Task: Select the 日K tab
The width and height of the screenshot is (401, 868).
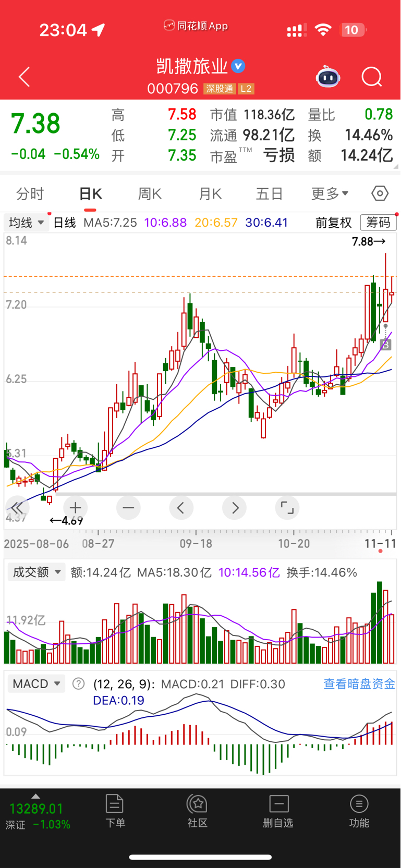Action: (x=90, y=194)
